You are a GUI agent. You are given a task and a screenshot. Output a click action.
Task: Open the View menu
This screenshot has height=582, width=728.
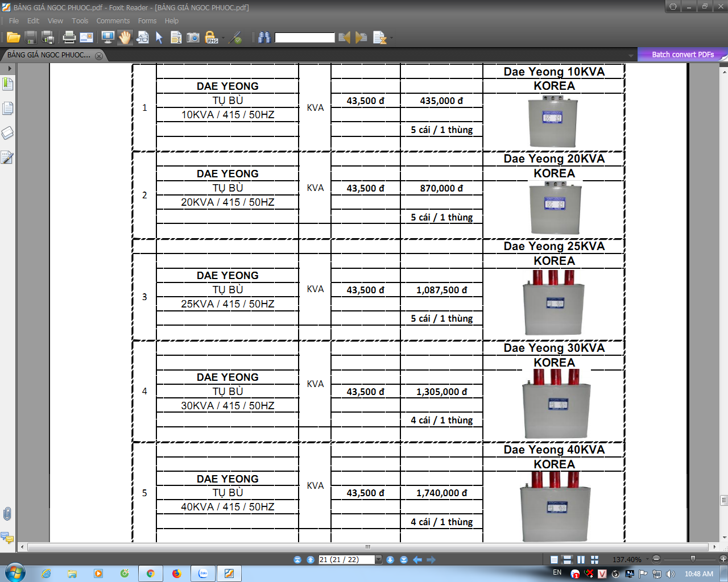pos(55,21)
